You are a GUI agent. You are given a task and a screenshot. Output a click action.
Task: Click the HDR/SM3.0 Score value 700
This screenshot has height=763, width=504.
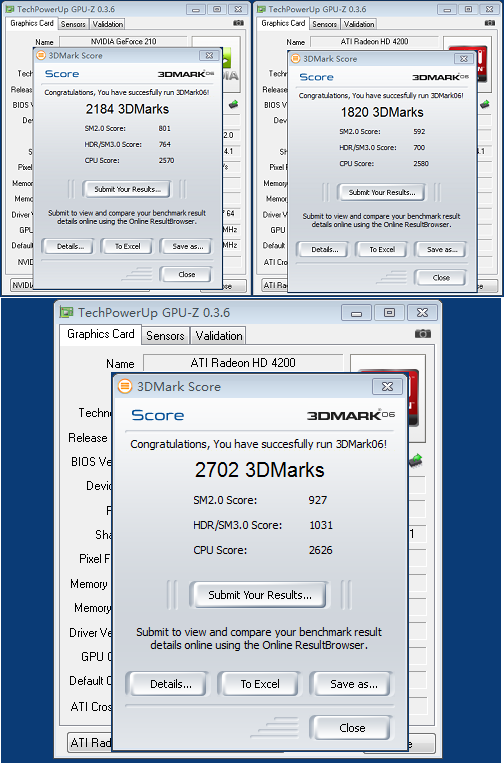click(x=419, y=148)
